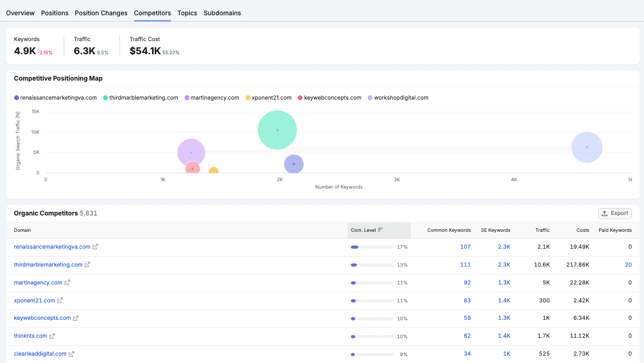Open external link icon for martinagency.com

pyautogui.click(x=67, y=282)
